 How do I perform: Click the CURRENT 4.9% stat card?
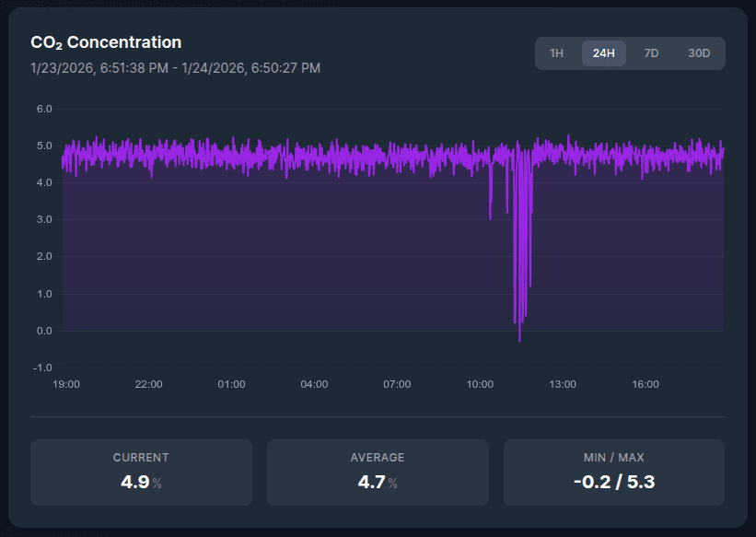click(x=141, y=470)
